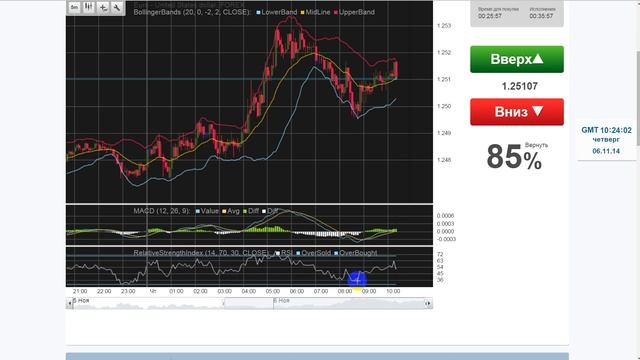Click the MACD Value legend entry
Screen dimensions: 640x360
[207, 211]
